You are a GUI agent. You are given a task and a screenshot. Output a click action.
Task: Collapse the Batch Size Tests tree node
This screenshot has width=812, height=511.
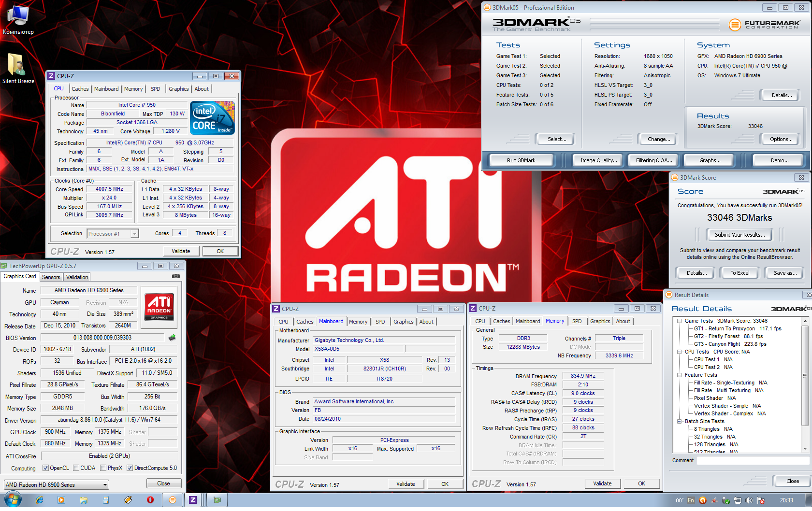[x=680, y=421]
